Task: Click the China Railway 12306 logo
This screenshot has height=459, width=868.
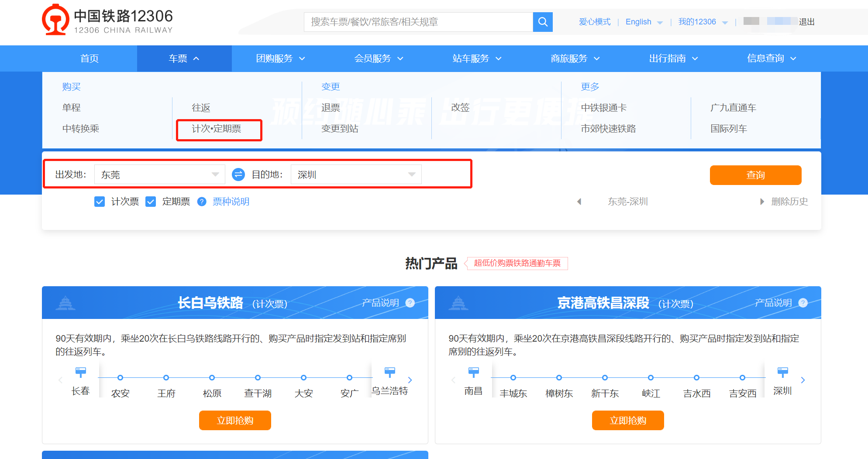Action: (107, 20)
